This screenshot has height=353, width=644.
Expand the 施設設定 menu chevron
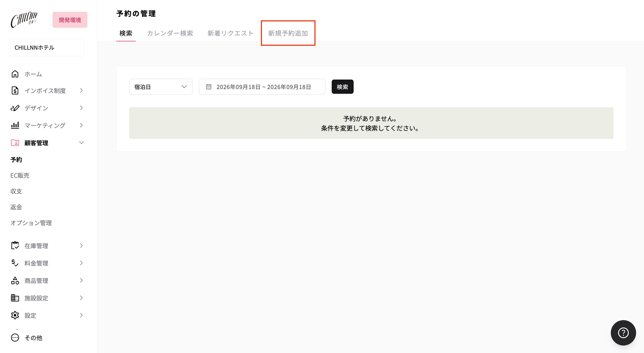coord(81,298)
